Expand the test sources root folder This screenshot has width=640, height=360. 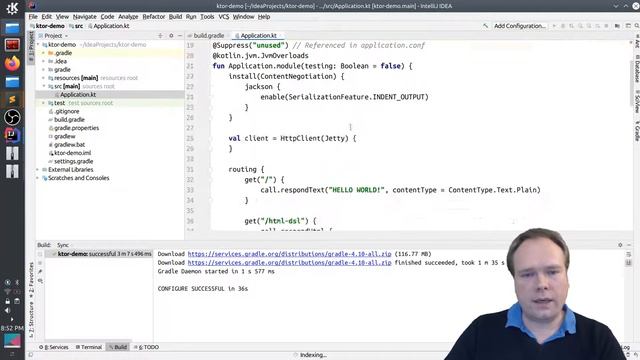44,103
